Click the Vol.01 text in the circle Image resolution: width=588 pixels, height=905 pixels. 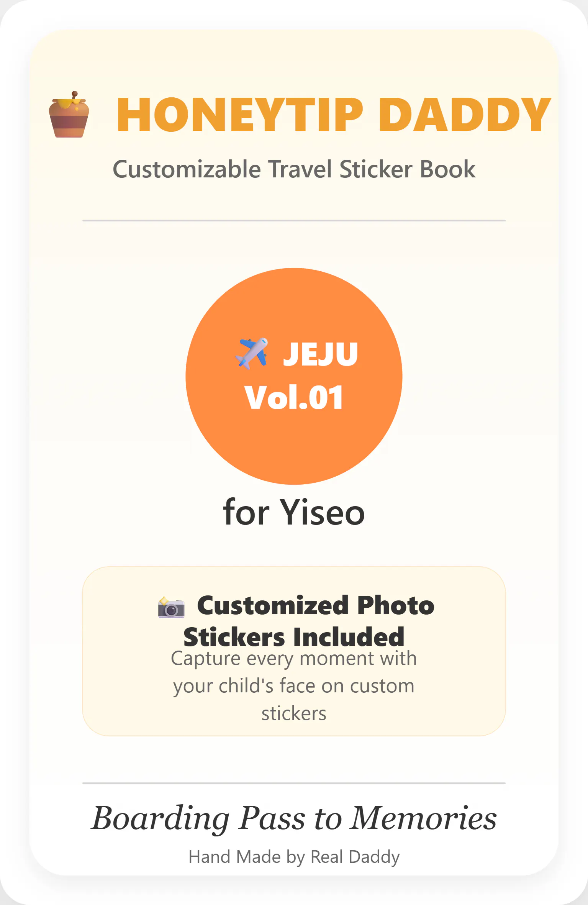tap(294, 398)
